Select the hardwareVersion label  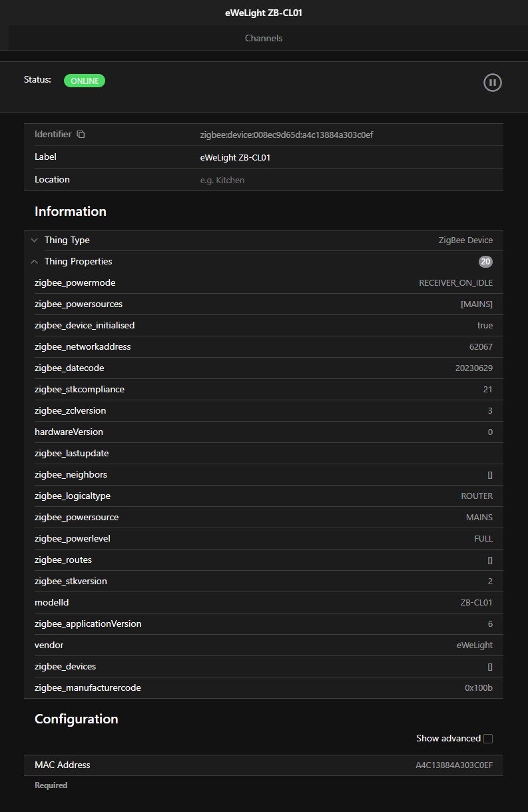pos(69,432)
